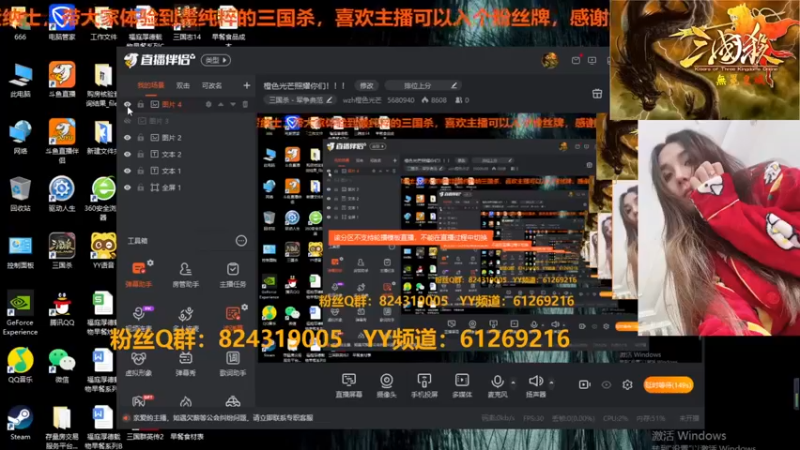Select the 全屏 1 layer row

point(186,188)
